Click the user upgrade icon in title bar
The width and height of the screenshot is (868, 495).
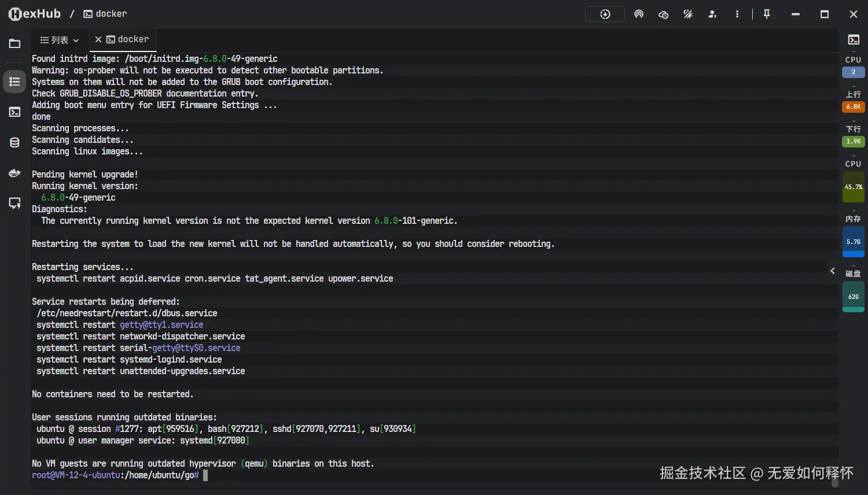coord(712,14)
